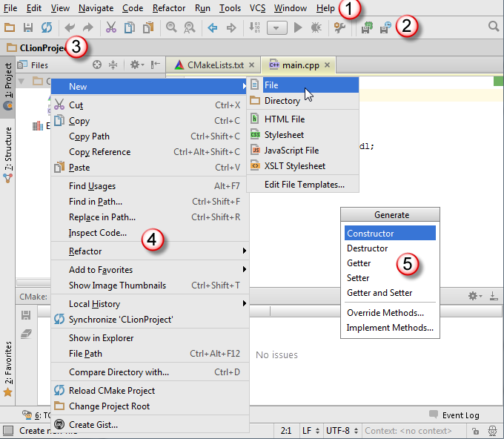Choose File in New submenu
The image size is (504, 439).
[x=303, y=85]
